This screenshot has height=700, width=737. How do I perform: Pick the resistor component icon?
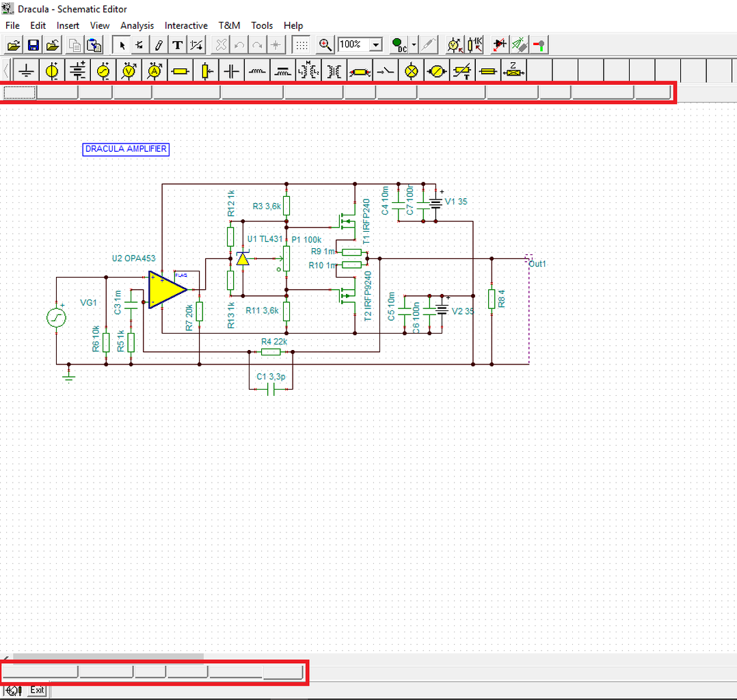(x=180, y=71)
